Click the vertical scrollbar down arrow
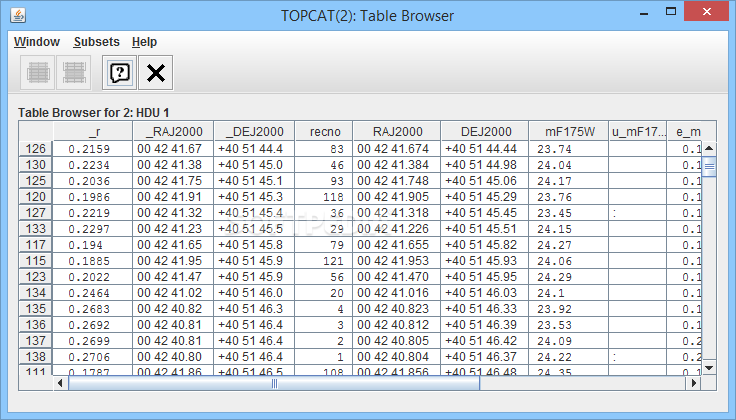 (x=709, y=368)
